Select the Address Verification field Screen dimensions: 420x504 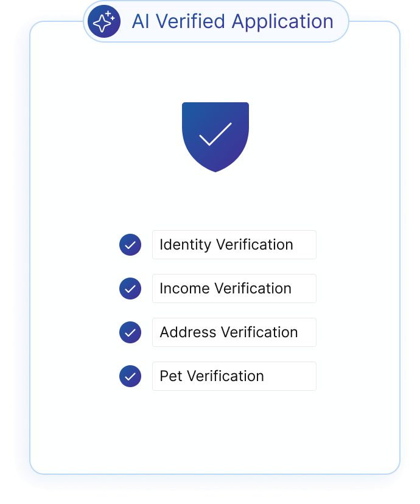click(234, 332)
